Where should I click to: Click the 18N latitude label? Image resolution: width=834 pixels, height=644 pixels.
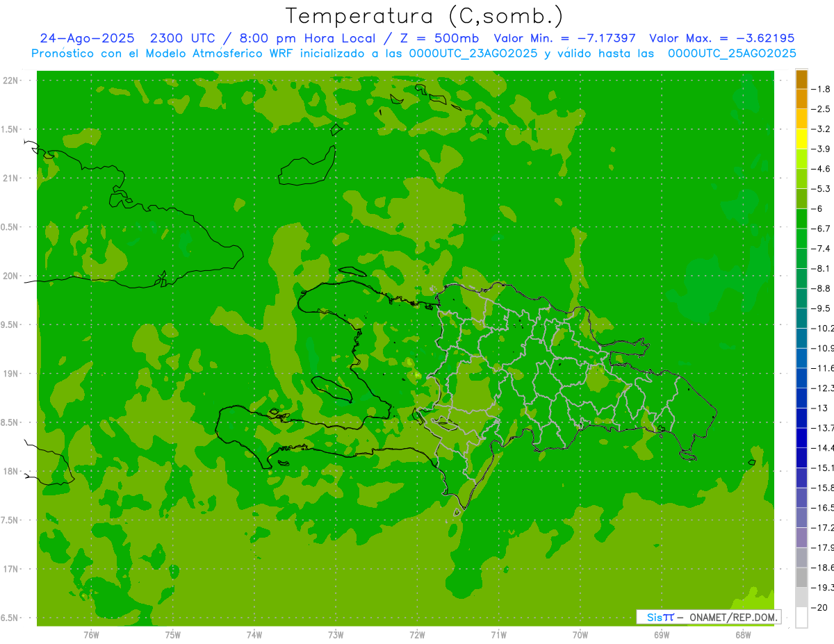10,472
